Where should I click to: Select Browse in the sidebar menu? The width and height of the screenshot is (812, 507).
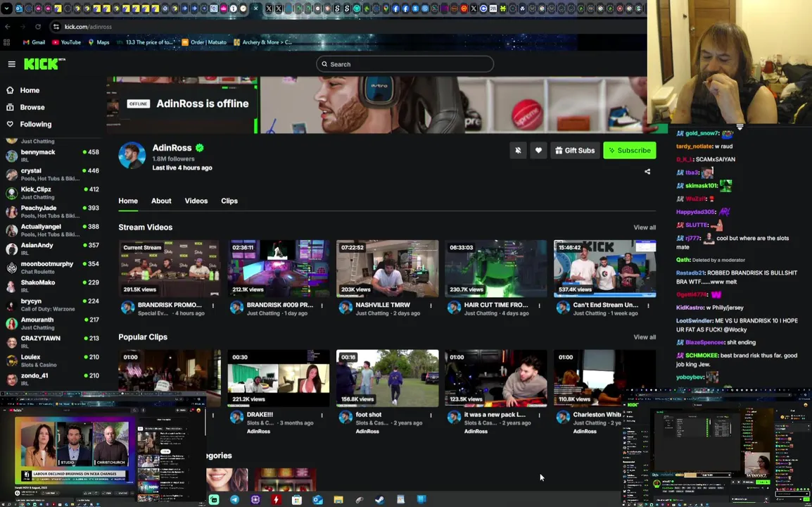pos(32,107)
